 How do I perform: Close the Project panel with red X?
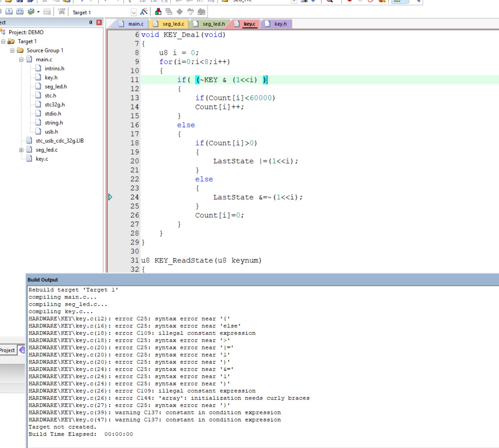point(99,22)
